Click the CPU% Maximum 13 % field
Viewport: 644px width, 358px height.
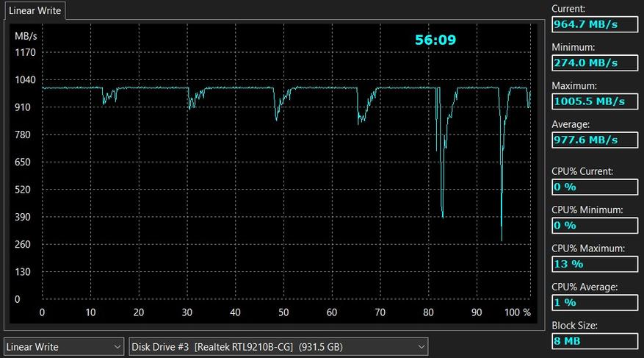point(595,265)
